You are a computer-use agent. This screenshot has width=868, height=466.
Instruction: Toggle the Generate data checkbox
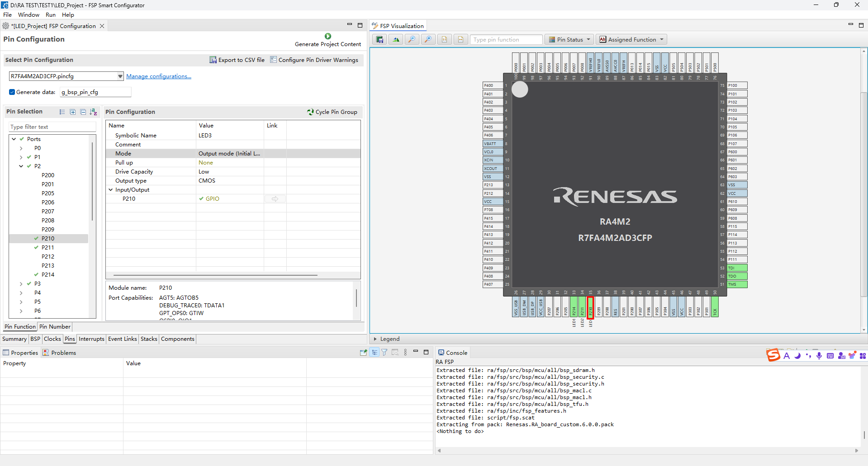(x=12, y=92)
